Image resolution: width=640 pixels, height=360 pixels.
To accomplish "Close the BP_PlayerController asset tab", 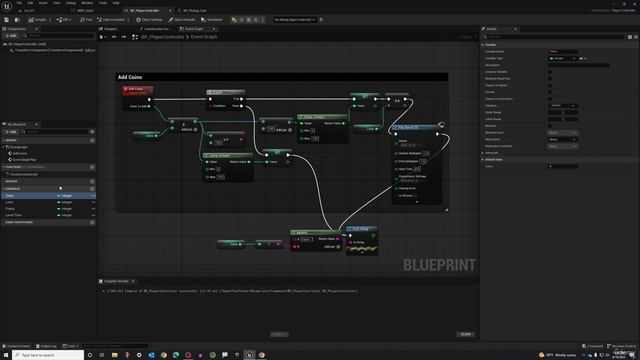I will pyautogui.click(x=170, y=11).
